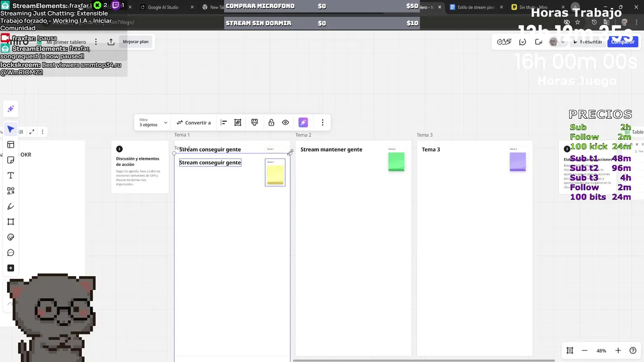The height and width of the screenshot is (362, 644).
Task: Click the Stream mantener gente heading
Action: click(x=331, y=149)
